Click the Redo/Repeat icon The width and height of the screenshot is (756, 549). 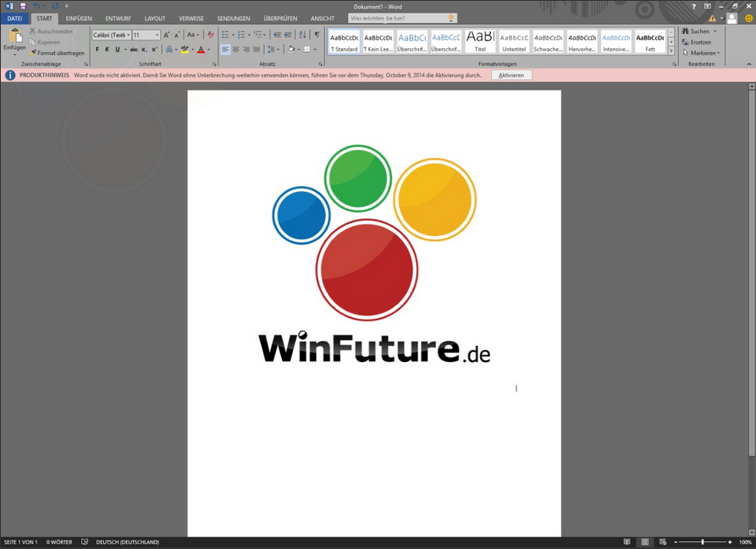coord(55,6)
